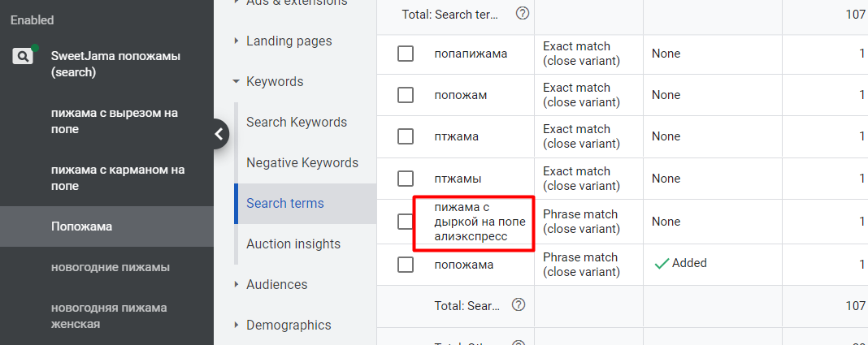The height and width of the screenshot is (345, 868).
Task: Open Auction insights
Action: pos(293,244)
